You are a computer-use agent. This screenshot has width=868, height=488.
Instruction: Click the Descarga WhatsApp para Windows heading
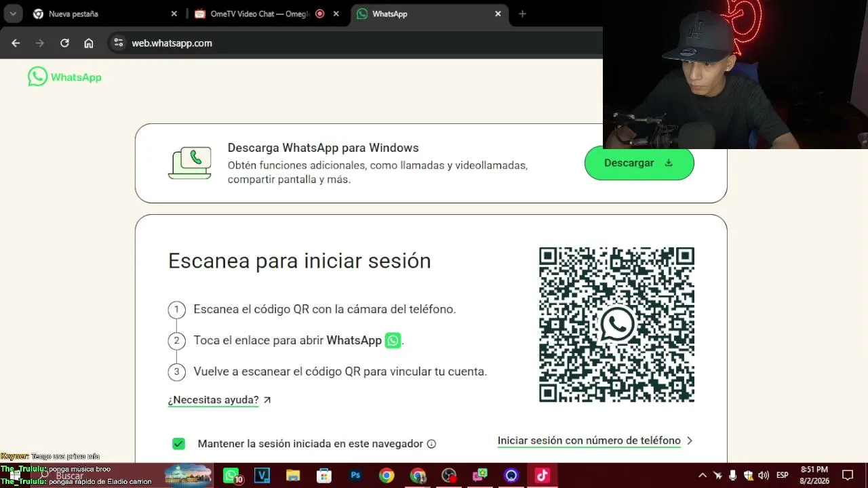pos(323,148)
